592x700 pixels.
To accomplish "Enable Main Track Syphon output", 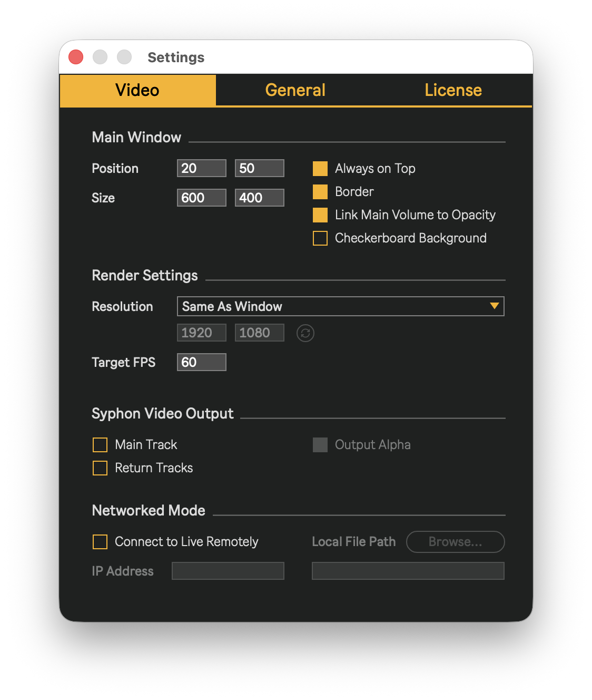I will (100, 445).
